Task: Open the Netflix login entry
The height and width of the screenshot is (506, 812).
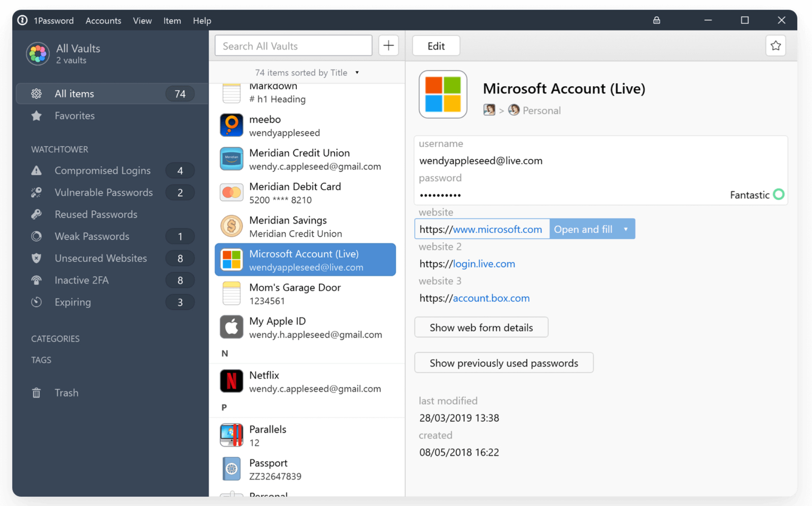Action: click(x=307, y=382)
